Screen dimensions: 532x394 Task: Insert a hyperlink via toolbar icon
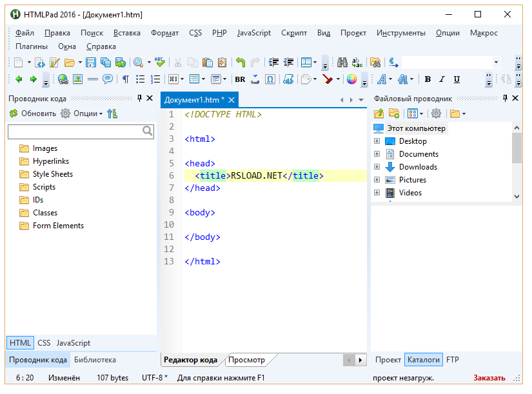(63, 79)
